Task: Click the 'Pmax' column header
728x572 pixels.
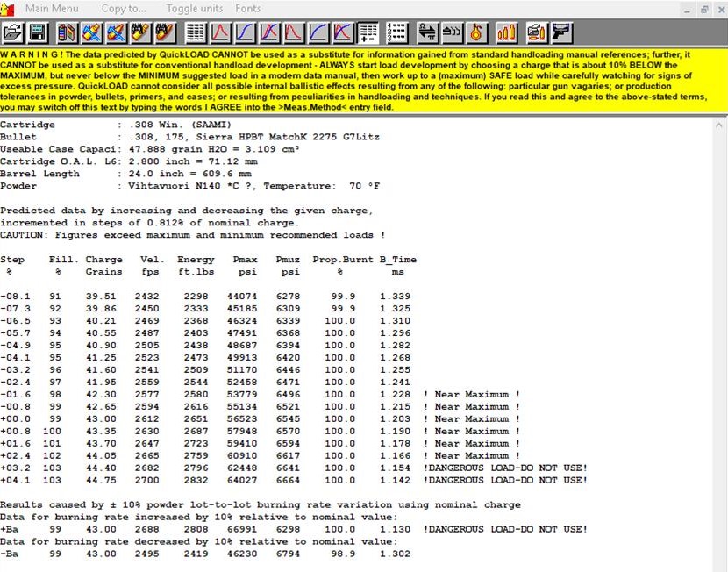Action: coord(245,260)
